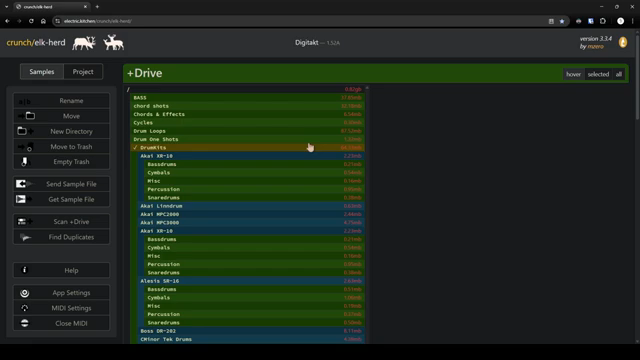Click the large elk logo in the header
Screen dimensions: 640x360
pyautogui.click(x=84, y=43)
